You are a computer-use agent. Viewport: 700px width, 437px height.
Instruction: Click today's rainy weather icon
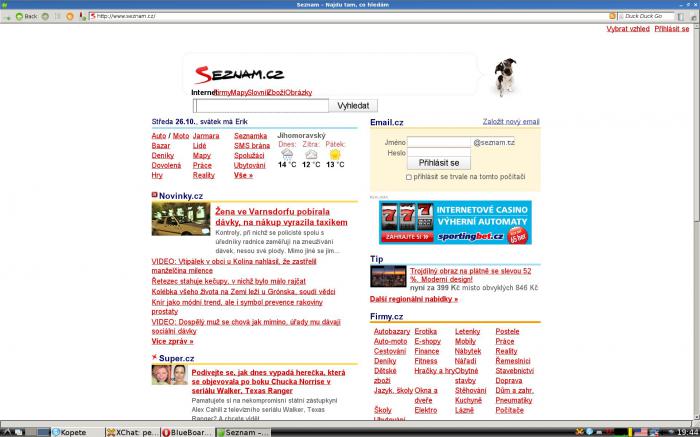click(x=287, y=154)
